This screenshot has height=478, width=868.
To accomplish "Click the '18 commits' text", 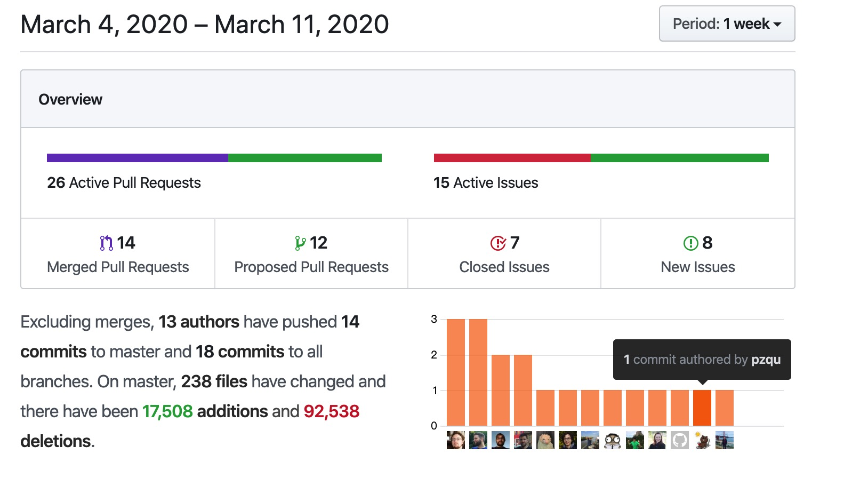I will (x=240, y=352).
